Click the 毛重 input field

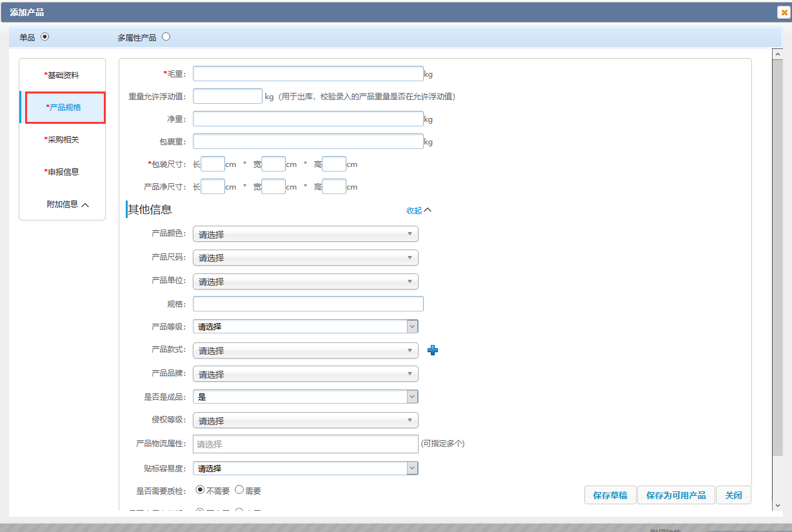(308, 74)
